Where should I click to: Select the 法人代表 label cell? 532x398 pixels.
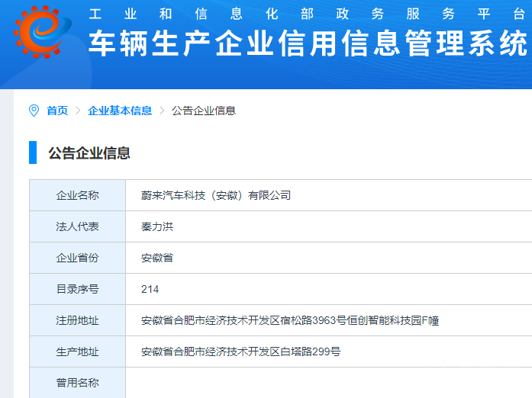point(77,226)
